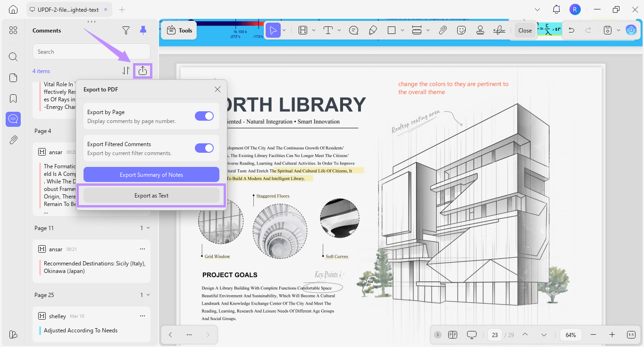This screenshot has height=347, width=644.
Task: Close the Export to PDF popup
Action: coord(217,89)
